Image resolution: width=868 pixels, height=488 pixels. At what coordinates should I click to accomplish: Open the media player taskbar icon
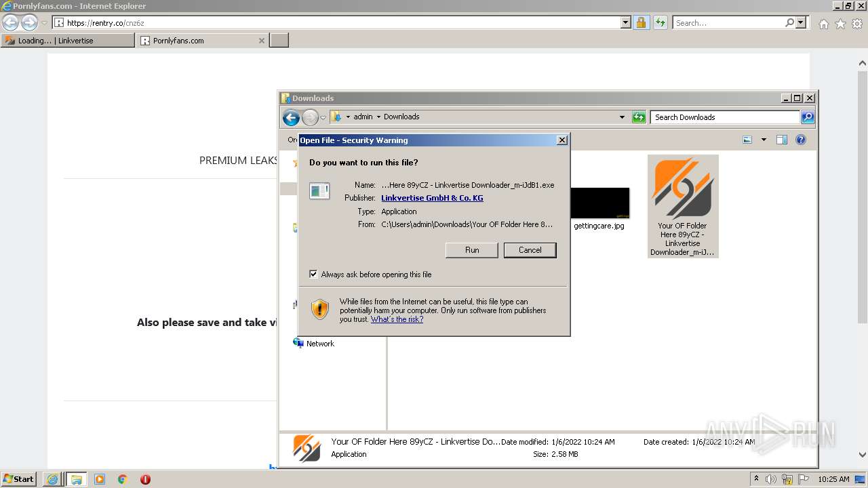100,479
